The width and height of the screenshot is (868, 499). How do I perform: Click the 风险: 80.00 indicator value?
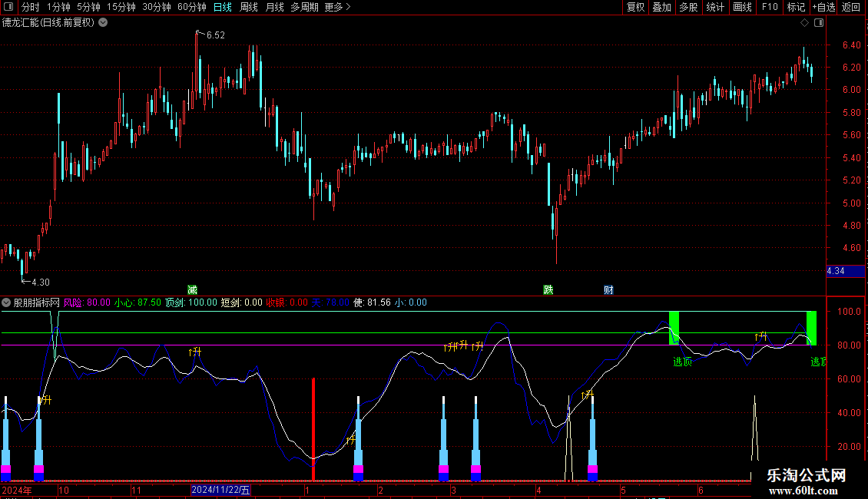[x=87, y=302]
